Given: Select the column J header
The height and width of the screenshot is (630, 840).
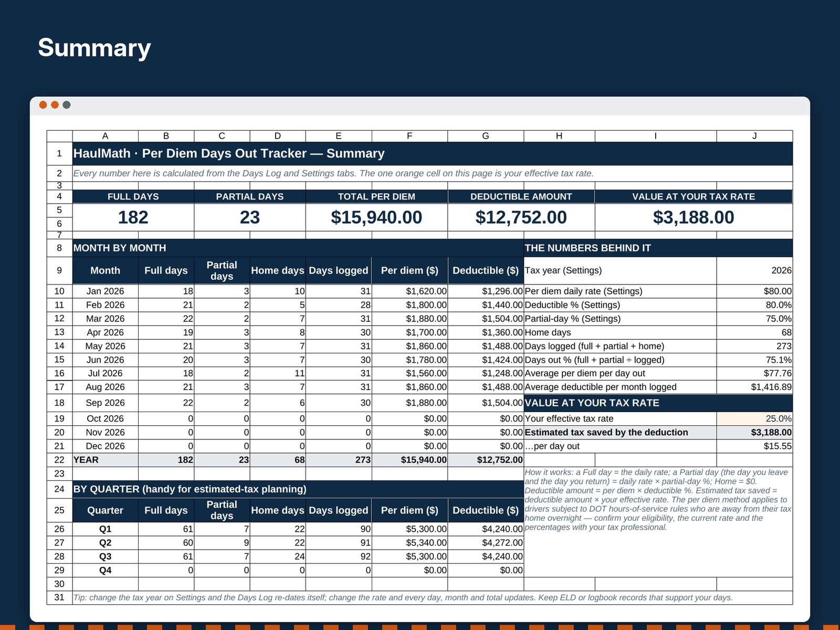Looking at the screenshot, I should coord(754,136).
